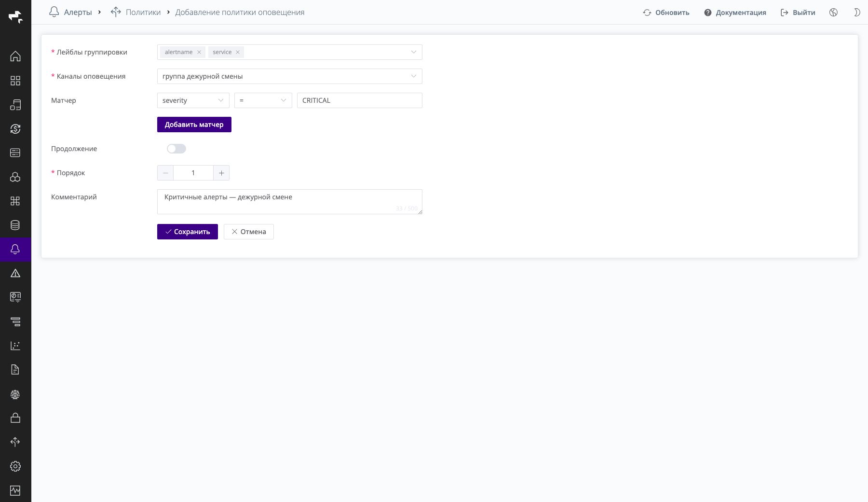Open the monitor presentation sidebar icon
Viewport: 868px width, 502px height.
click(x=15, y=297)
